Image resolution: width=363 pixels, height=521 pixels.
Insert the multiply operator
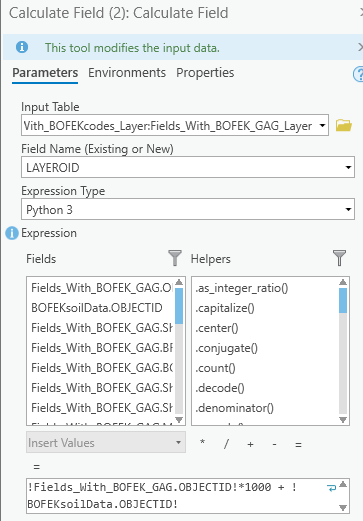tap(202, 443)
